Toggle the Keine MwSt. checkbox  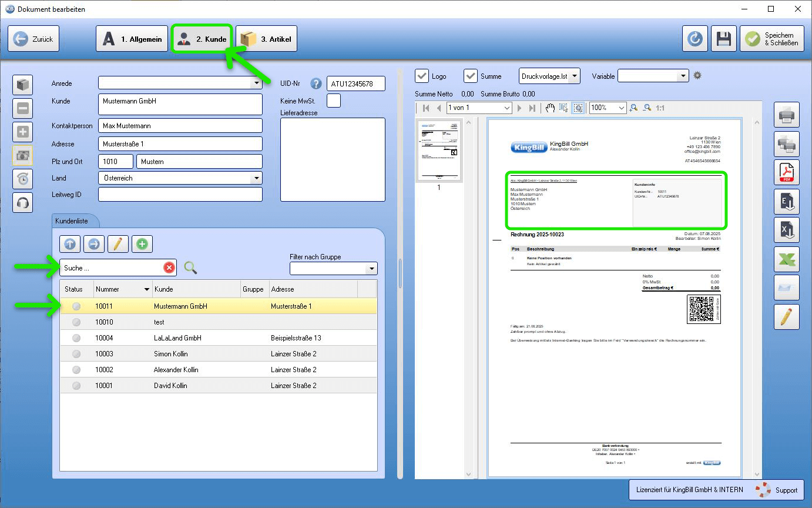pyautogui.click(x=333, y=101)
